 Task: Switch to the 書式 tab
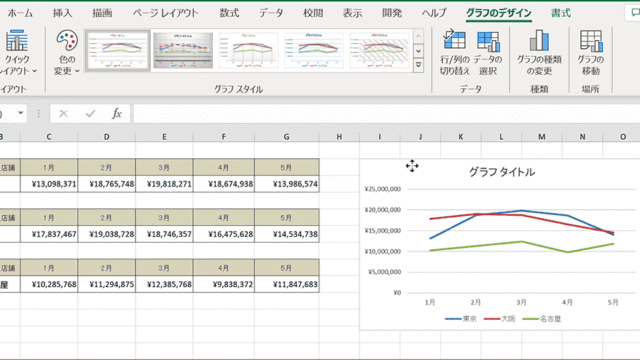coord(561,13)
